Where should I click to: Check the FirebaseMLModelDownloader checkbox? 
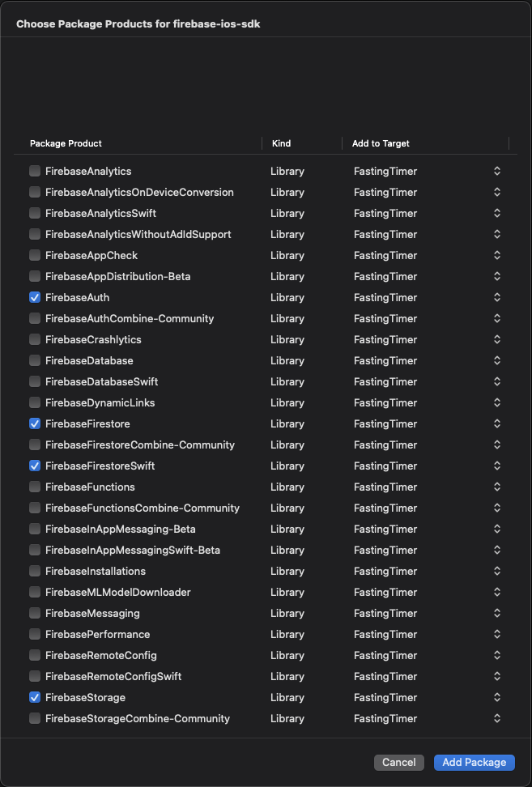click(x=35, y=592)
